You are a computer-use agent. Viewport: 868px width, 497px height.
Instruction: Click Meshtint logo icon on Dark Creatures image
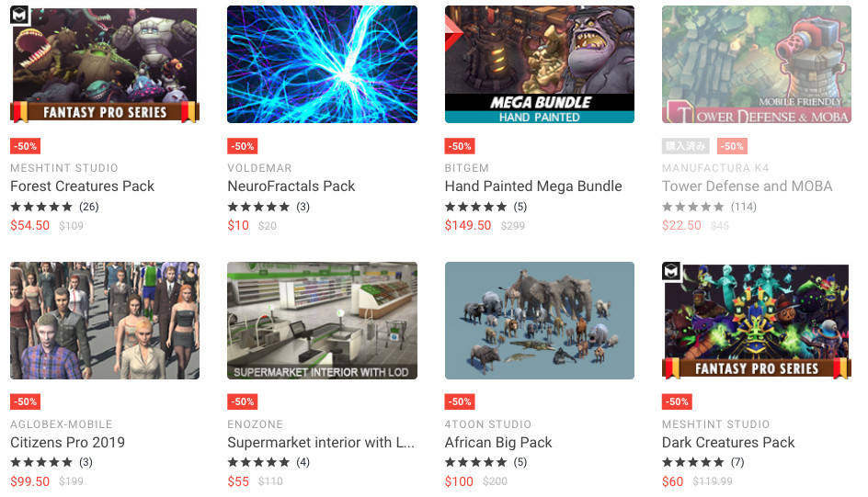671,271
